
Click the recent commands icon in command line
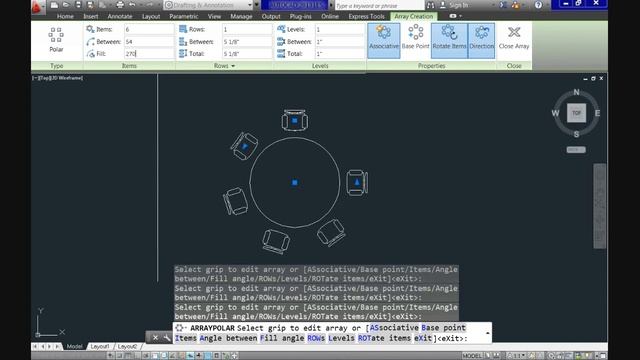[180, 328]
